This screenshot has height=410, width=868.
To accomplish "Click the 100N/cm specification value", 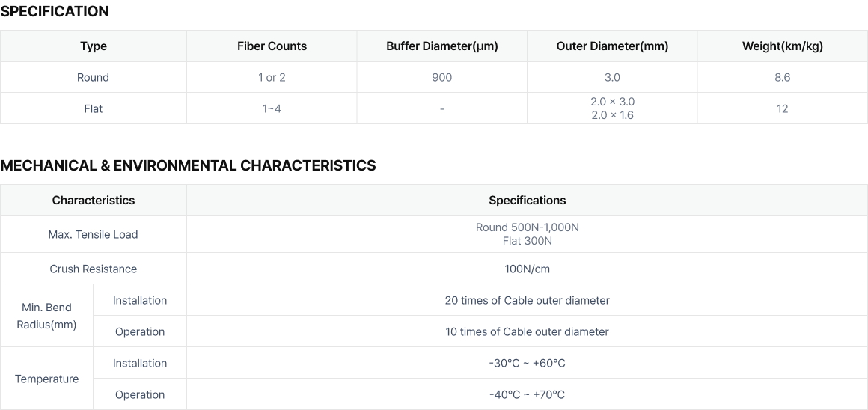I will pos(527,269).
